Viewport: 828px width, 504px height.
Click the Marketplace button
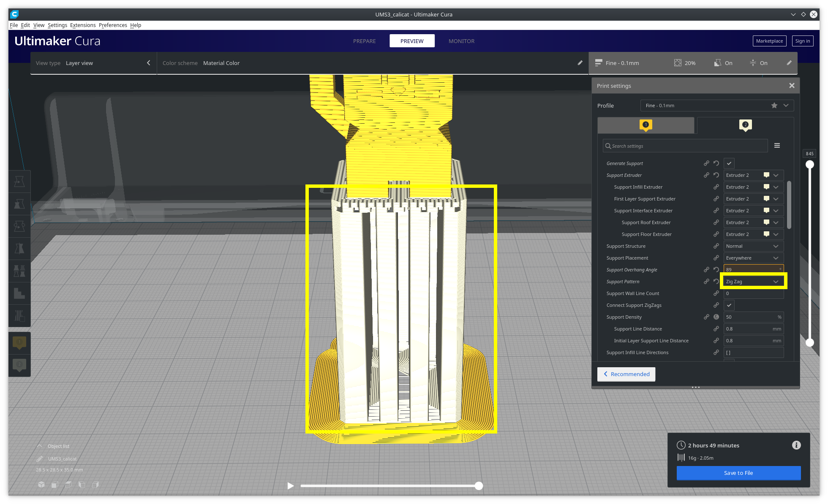(x=769, y=41)
